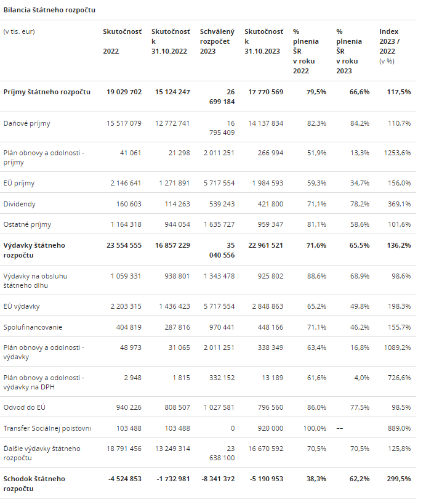
Task: Select the '17 770 569' revenue cell
Action: [263, 92]
